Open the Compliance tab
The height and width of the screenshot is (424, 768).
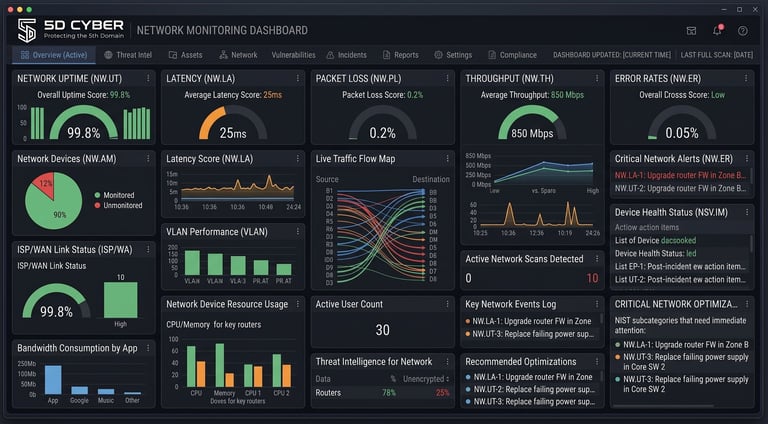click(512, 55)
